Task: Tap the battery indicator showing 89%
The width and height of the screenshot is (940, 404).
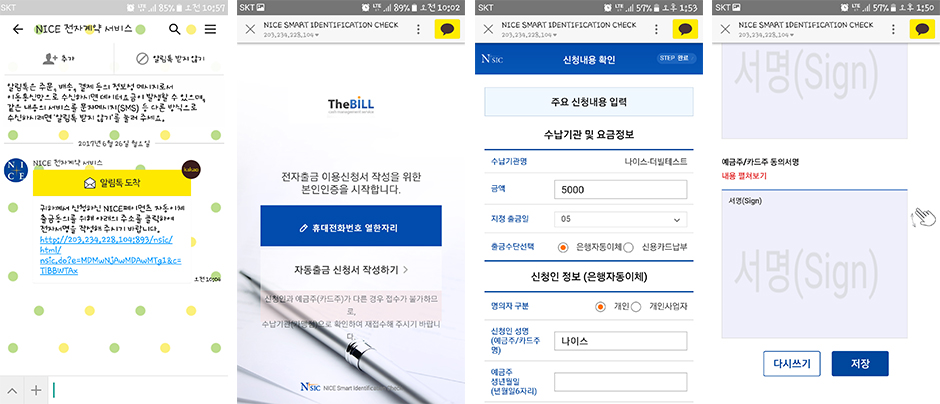Action: [x=412, y=7]
